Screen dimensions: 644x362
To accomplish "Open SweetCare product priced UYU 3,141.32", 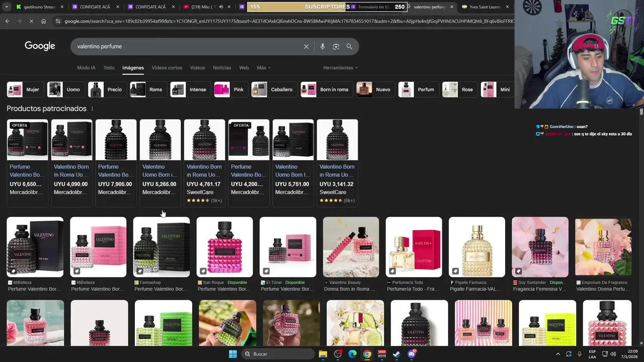I will tap(337, 162).
